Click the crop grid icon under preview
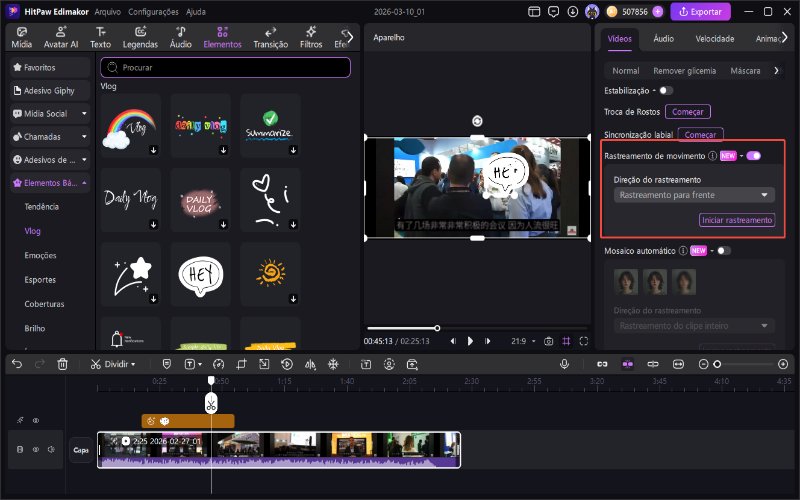This screenshot has height=500, width=800. pyautogui.click(x=566, y=341)
